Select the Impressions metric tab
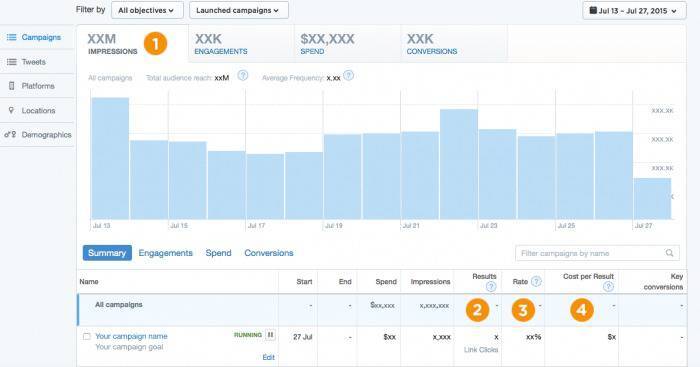 coord(132,44)
